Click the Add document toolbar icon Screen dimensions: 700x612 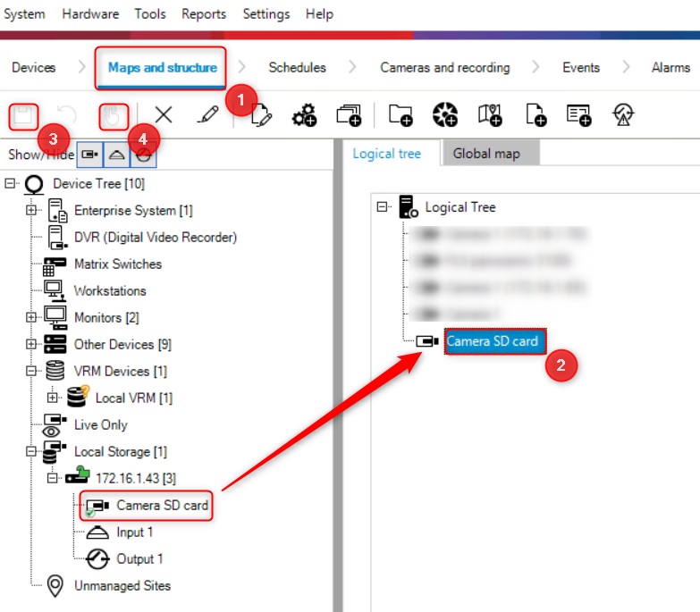[536, 115]
